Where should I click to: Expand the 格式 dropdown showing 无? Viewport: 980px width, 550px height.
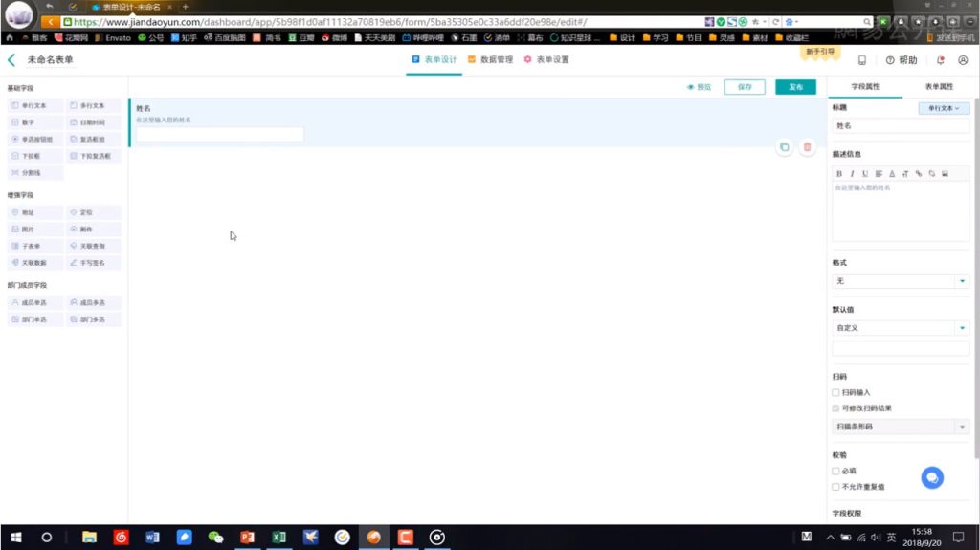pyautogui.click(x=900, y=281)
